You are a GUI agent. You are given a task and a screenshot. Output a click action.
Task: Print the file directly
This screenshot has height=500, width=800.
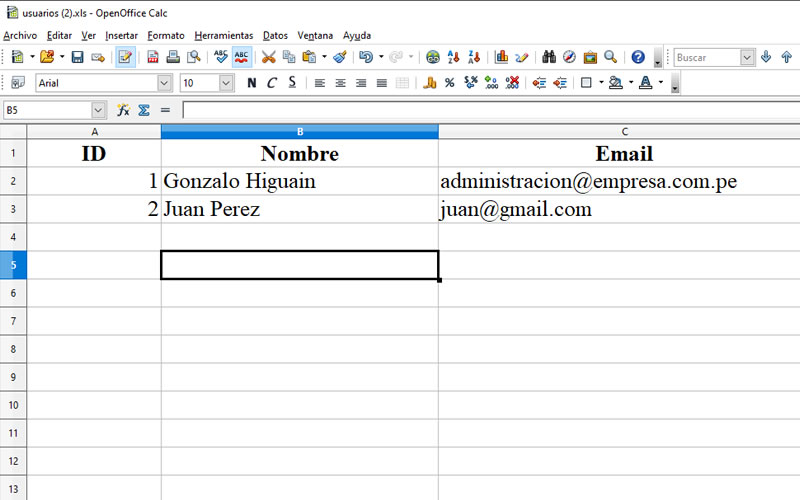tap(173, 57)
